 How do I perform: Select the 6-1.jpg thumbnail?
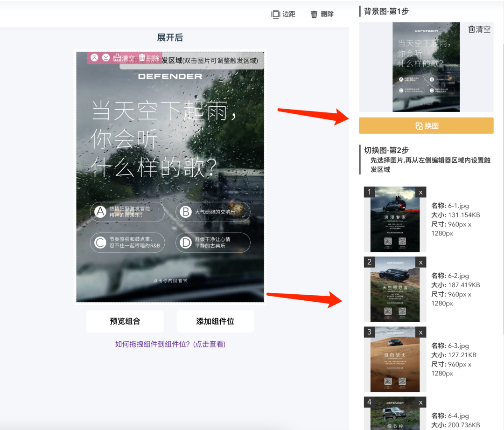(395, 219)
